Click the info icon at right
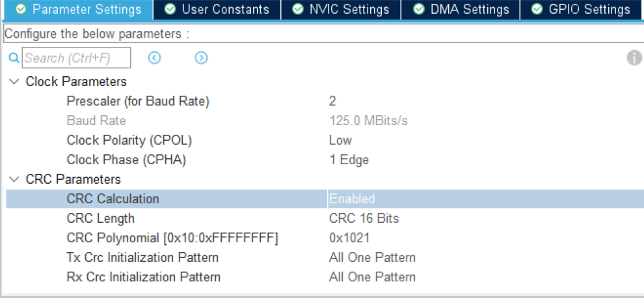This screenshot has height=299, width=644. pyautogui.click(x=634, y=58)
